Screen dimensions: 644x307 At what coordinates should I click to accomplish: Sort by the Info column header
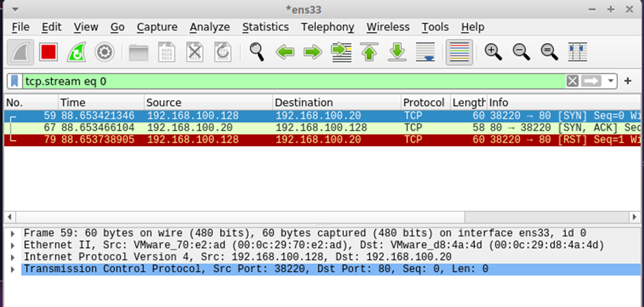click(565, 102)
